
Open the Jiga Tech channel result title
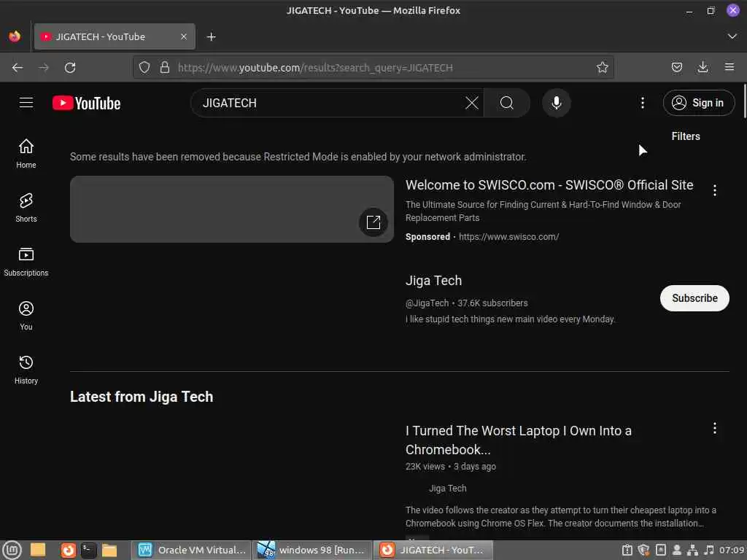tap(433, 281)
